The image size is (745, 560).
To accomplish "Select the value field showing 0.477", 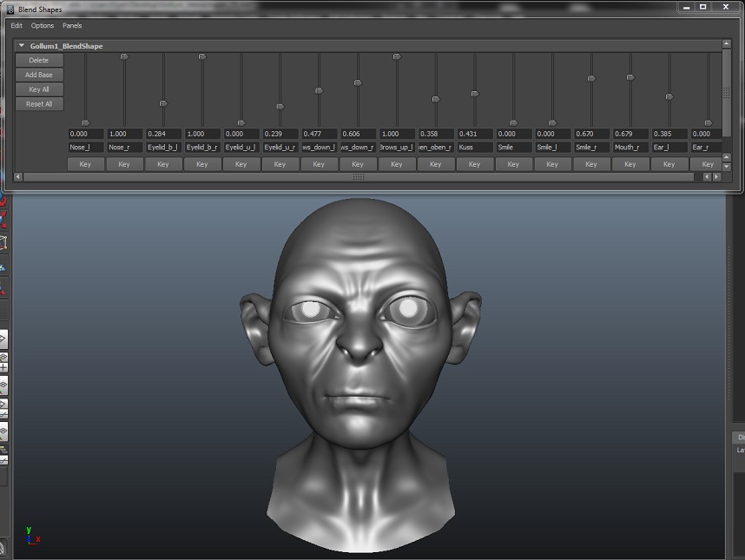I will [x=320, y=134].
